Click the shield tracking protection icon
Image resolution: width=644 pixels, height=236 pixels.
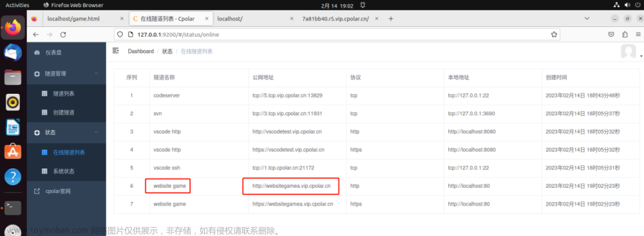[x=120, y=35]
